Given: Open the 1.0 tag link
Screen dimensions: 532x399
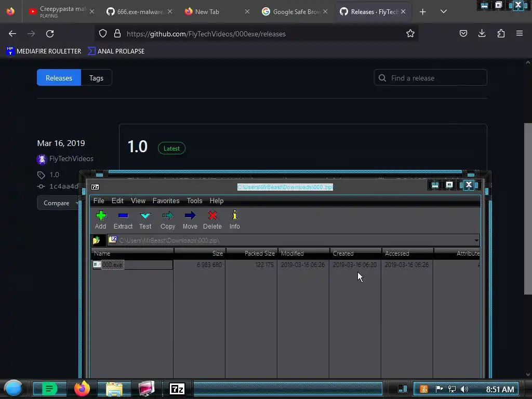Looking at the screenshot, I should point(54,175).
